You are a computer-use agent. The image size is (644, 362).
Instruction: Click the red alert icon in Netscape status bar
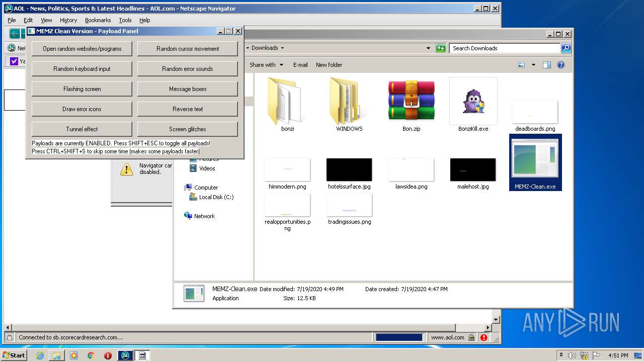[484, 337]
